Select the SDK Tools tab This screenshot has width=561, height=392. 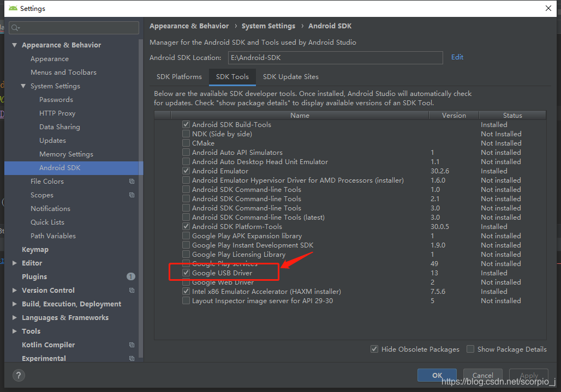(232, 77)
